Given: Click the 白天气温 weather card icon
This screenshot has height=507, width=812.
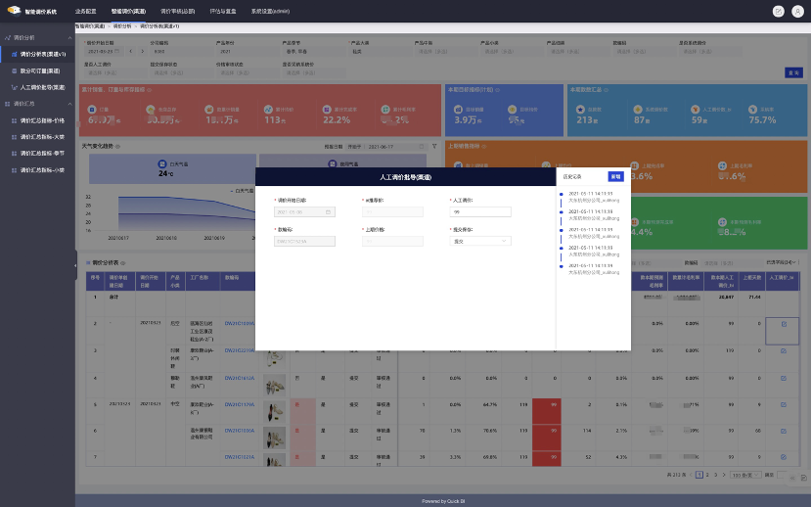Looking at the screenshot, I should [x=162, y=163].
